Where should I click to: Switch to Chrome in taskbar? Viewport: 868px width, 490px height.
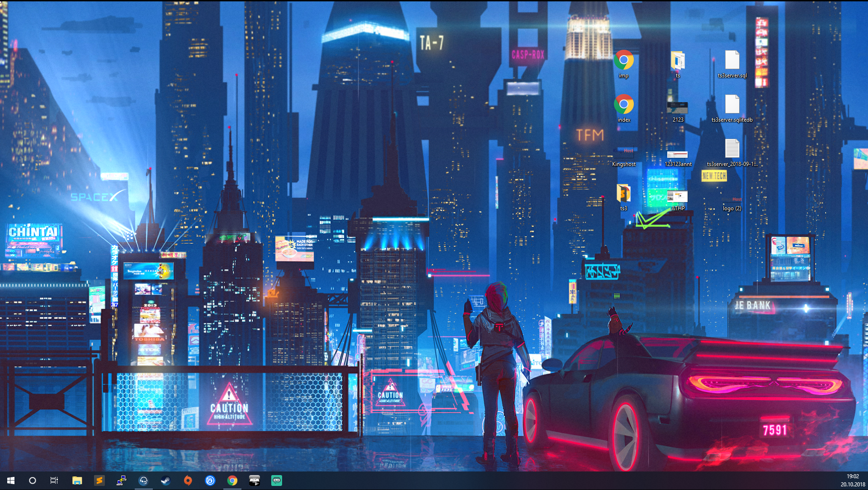click(x=232, y=481)
